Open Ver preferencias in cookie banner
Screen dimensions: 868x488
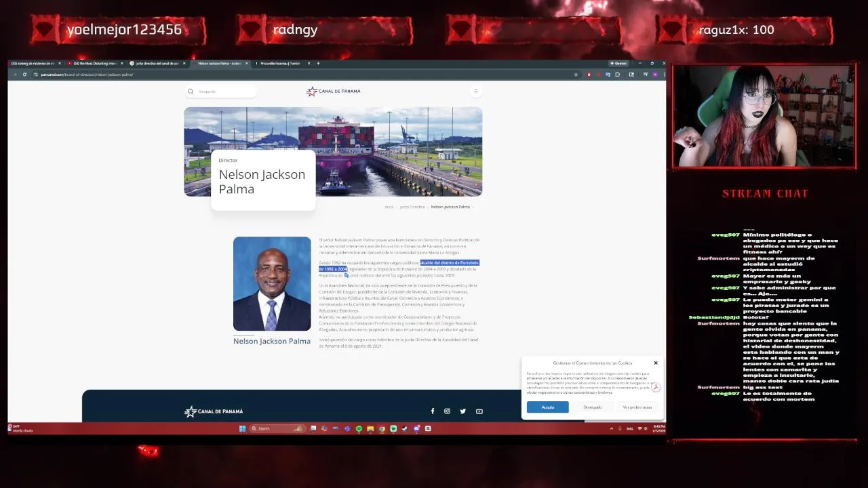point(637,407)
